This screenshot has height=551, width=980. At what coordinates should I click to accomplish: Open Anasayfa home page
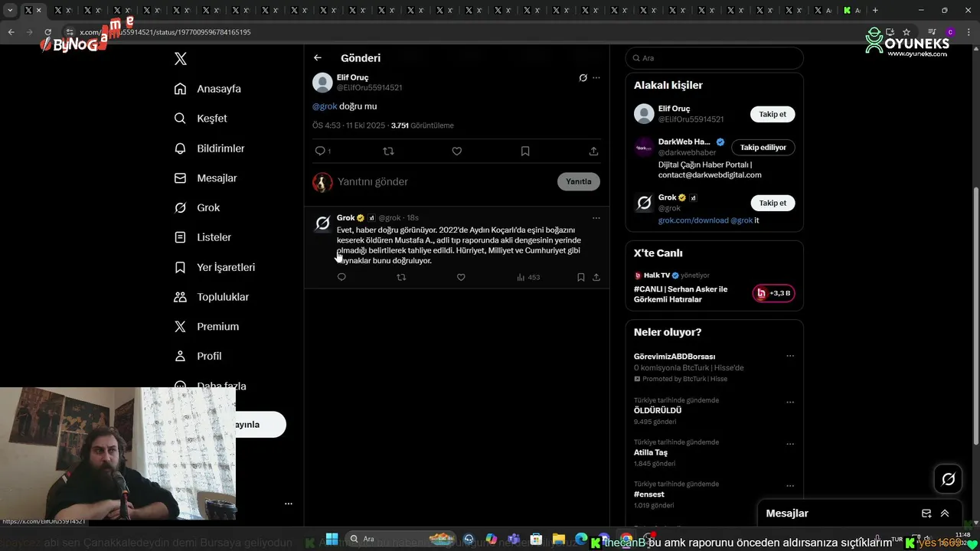click(x=208, y=89)
